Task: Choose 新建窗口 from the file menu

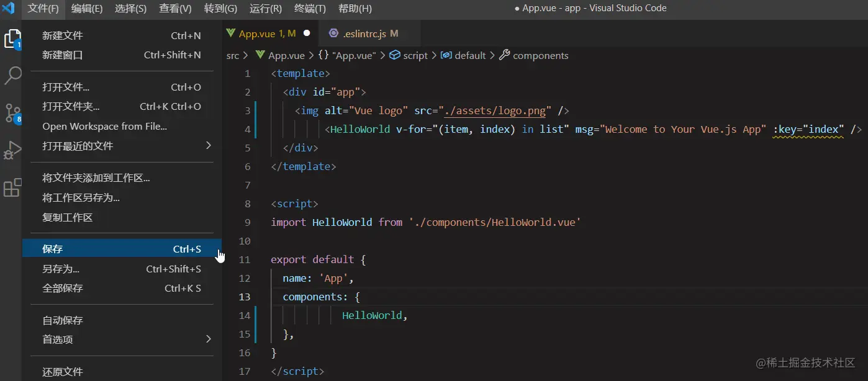Action: tap(122, 55)
